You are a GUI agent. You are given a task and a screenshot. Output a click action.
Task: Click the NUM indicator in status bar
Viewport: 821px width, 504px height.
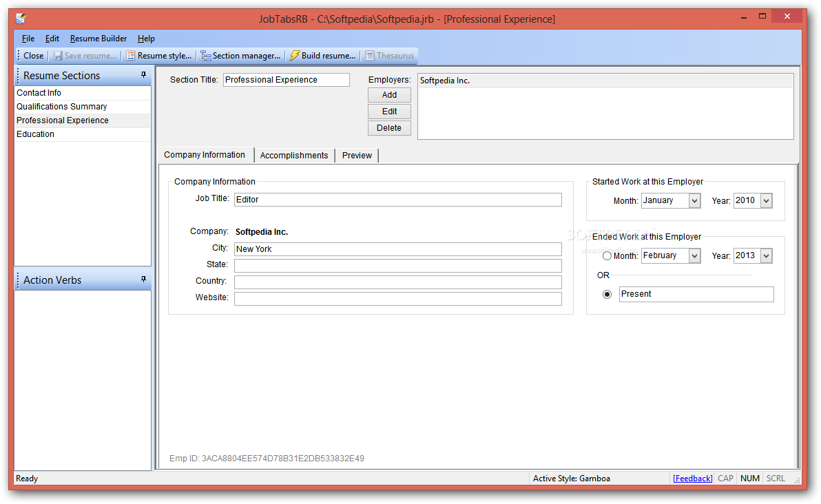coord(750,479)
